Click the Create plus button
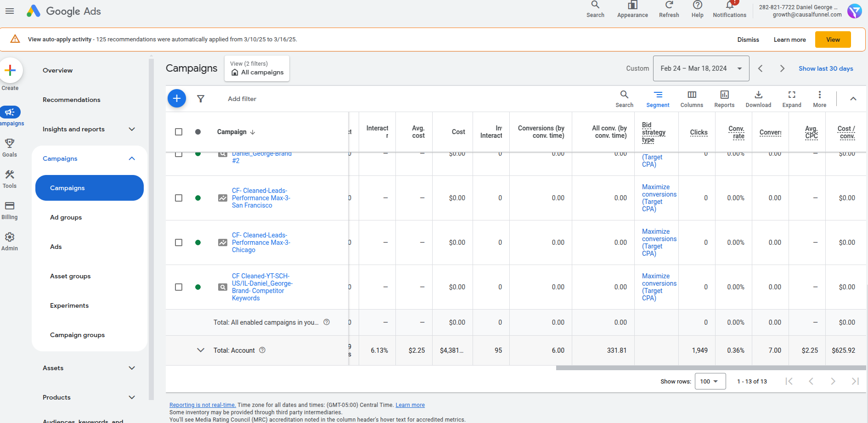This screenshot has height=423, width=868. point(10,70)
